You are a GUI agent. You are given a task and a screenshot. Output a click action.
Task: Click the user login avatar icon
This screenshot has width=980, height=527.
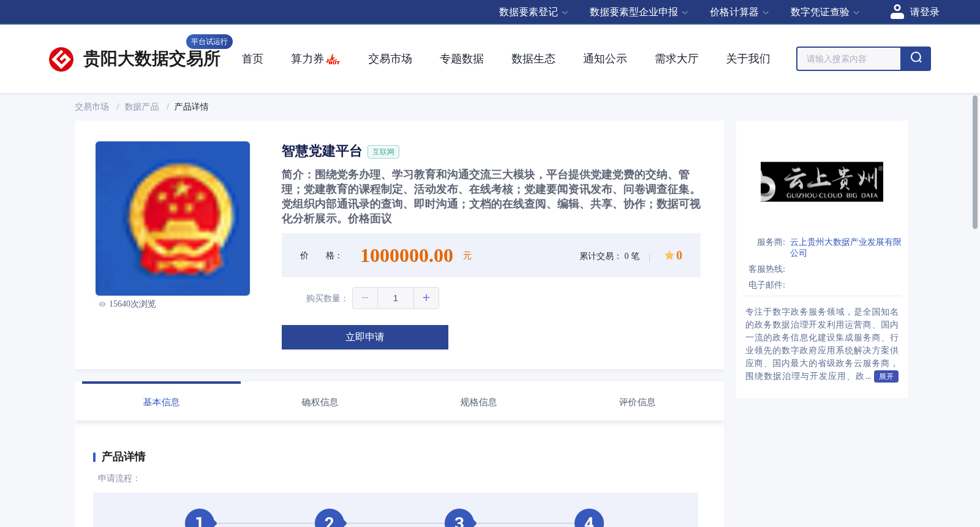[897, 12]
